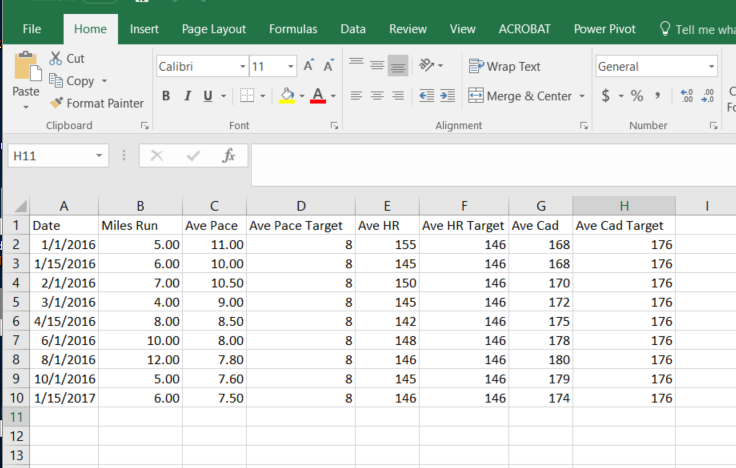Image resolution: width=736 pixels, height=468 pixels.
Task: Open the ACROBAT tab
Action: [x=524, y=29]
